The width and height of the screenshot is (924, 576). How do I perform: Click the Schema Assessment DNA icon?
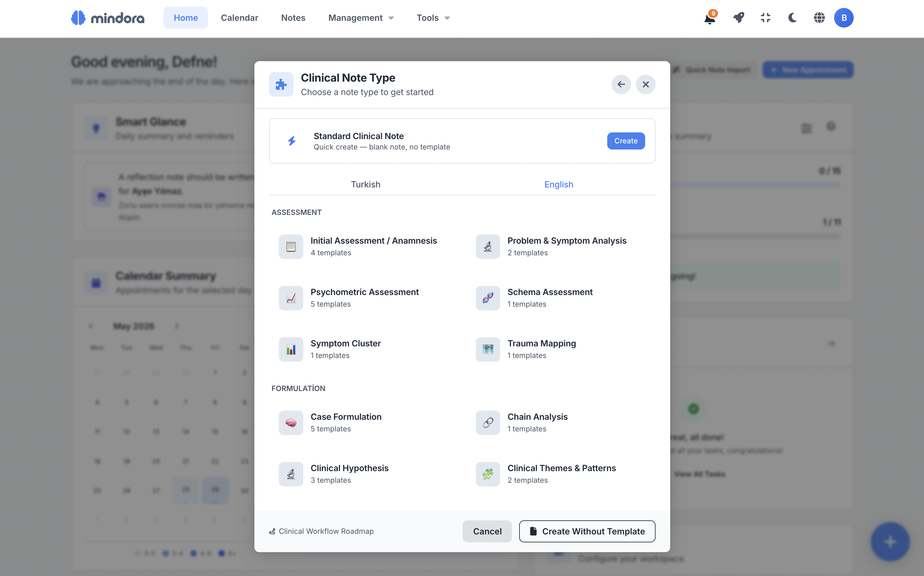pos(487,298)
